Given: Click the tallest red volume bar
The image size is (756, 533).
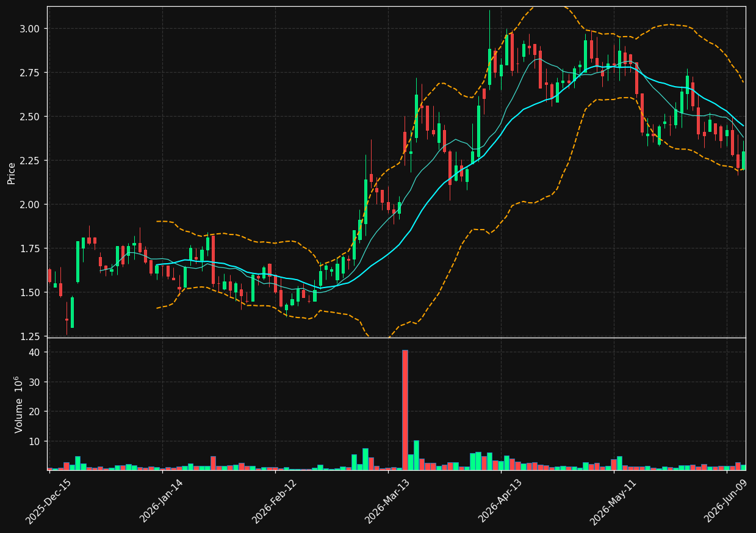Looking at the screenshot, I should tap(405, 410).
